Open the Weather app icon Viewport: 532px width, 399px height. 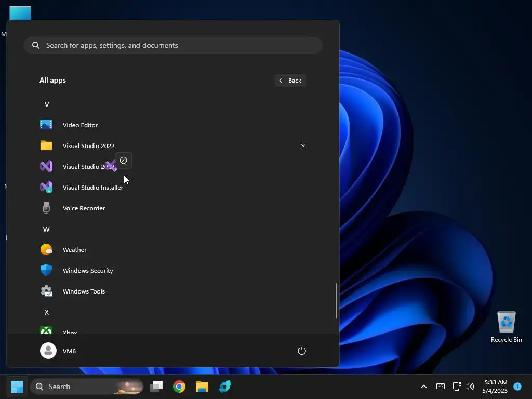46,250
